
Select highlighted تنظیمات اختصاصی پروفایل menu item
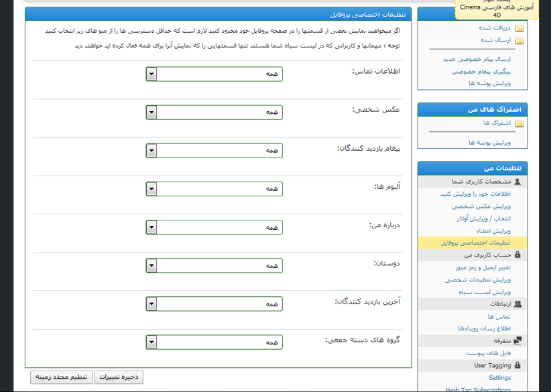coord(473,243)
